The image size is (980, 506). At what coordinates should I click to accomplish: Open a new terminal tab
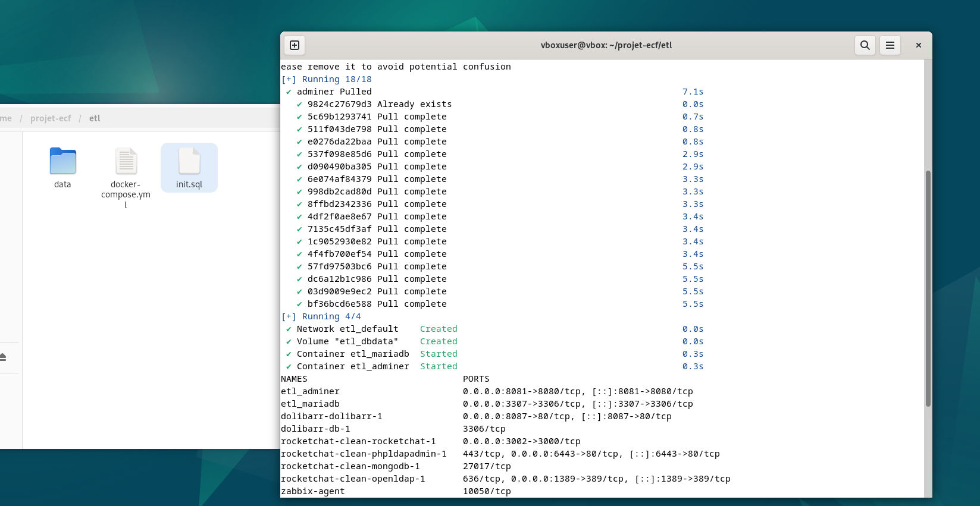(295, 45)
